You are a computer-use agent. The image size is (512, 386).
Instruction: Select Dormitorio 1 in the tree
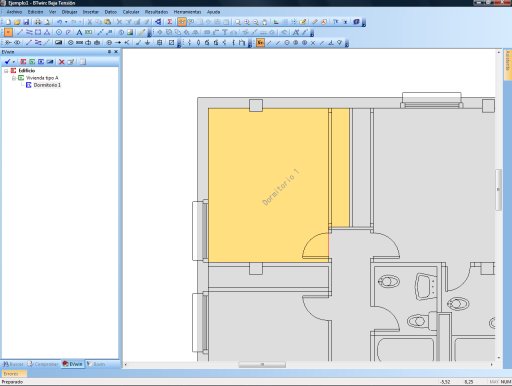click(47, 85)
